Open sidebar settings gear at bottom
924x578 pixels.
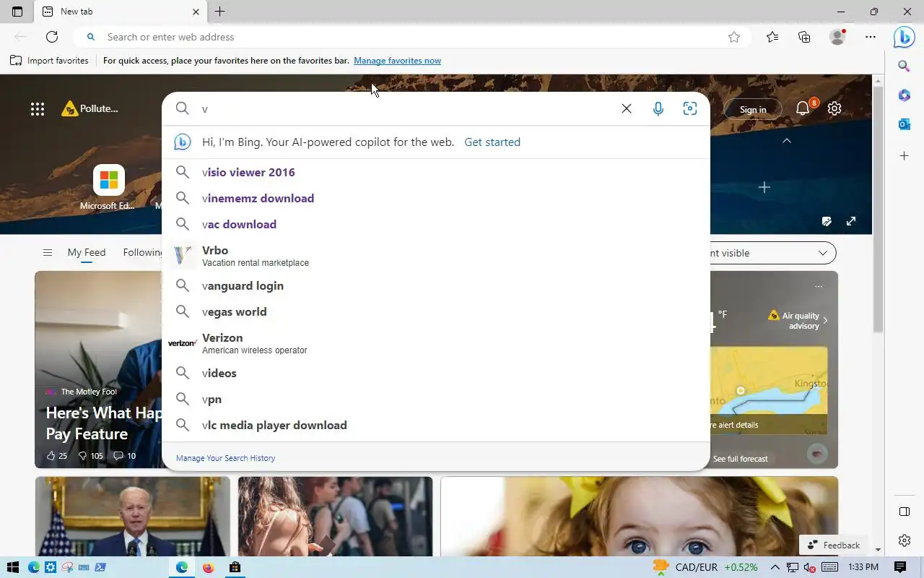(905, 540)
